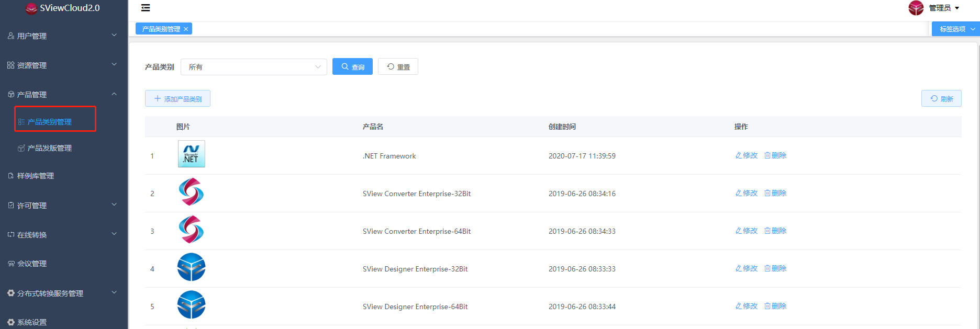980x329 pixels.
Task: Click the administrator avatar icon
Action: [x=916, y=8]
